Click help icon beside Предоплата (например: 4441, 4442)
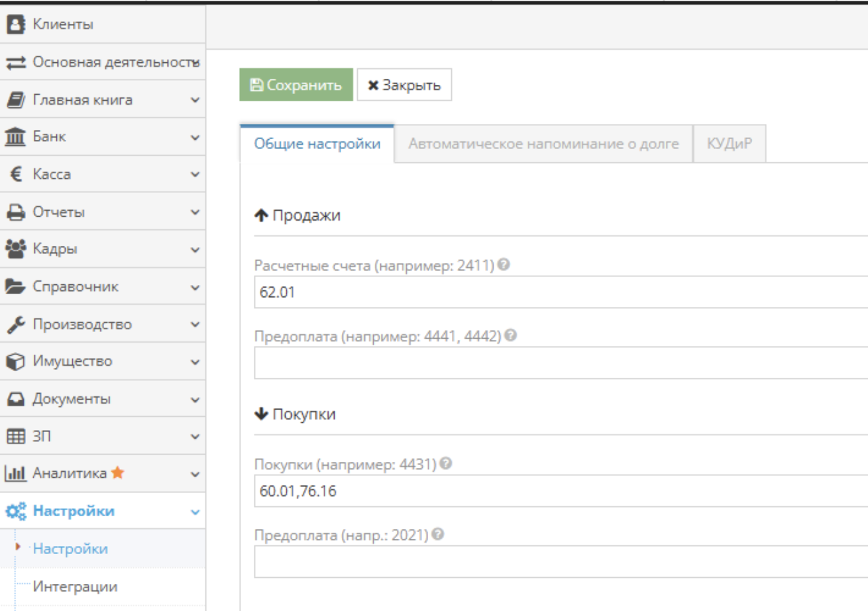The height and width of the screenshot is (611, 868). (511, 335)
